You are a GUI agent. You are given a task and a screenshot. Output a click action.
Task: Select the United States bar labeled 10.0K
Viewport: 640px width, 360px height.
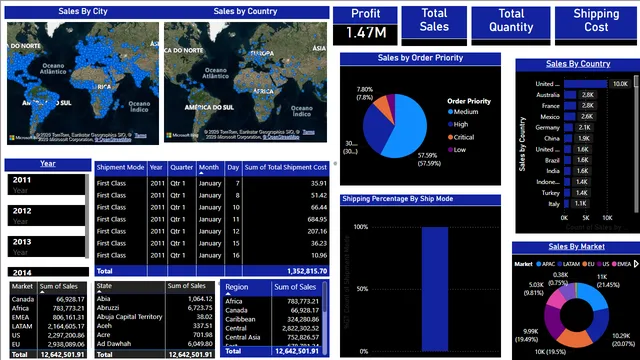pyautogui.click(x=585, y=84)
